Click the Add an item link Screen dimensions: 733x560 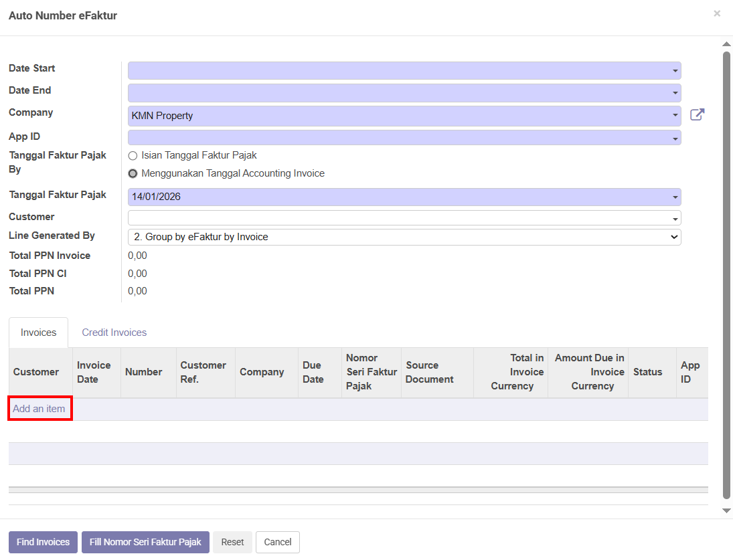point(39,409)
